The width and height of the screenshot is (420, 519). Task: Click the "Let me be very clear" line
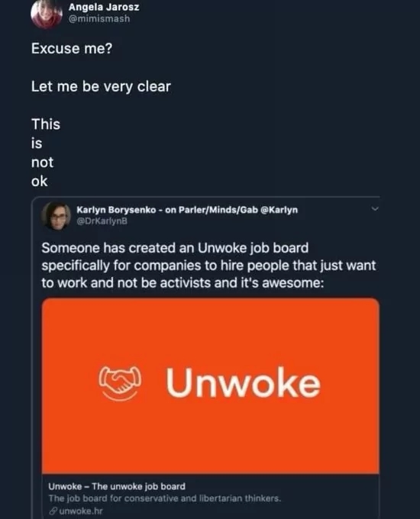point(101,87)
